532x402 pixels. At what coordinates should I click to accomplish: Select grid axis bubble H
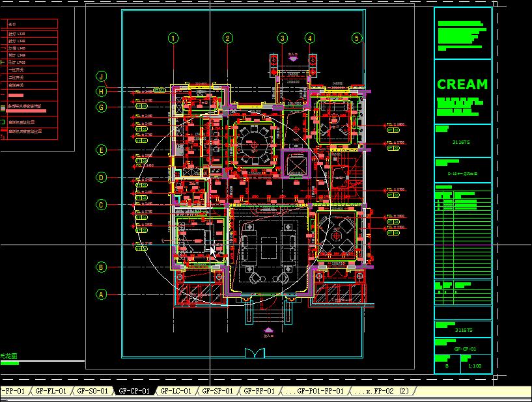[x=101, y=92]
